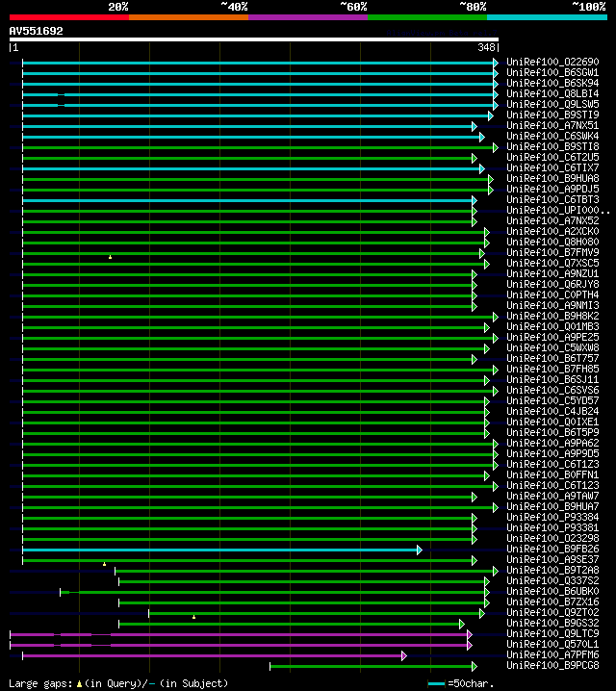Screen dimensions: 616x691
Task: Select the UniRef100_P93384 label
Action: 552,517
